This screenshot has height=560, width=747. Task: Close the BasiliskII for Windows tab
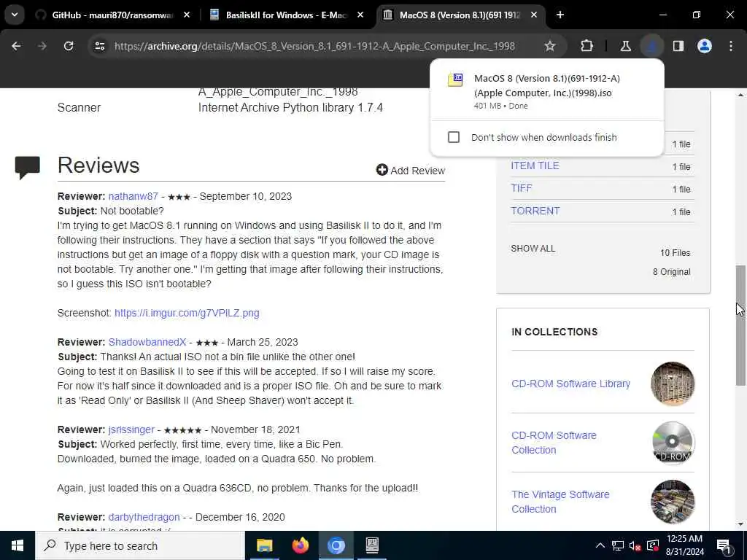360,15
